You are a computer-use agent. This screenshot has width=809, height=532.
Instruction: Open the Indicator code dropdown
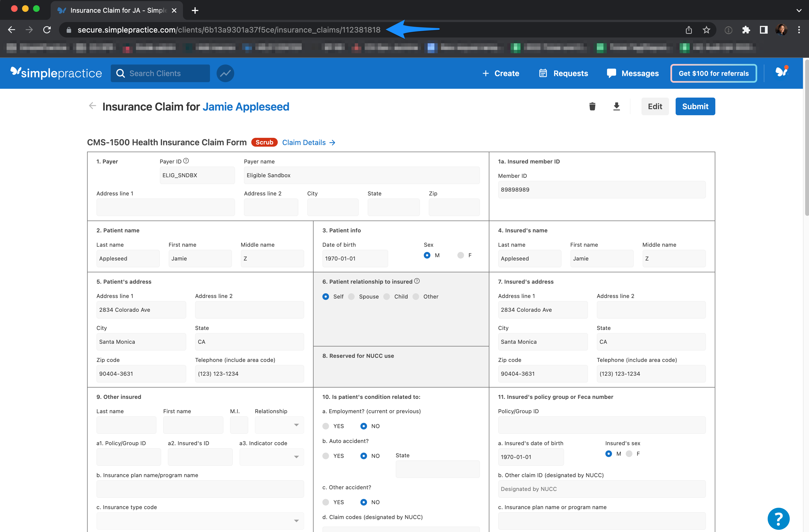click(271, 457)
